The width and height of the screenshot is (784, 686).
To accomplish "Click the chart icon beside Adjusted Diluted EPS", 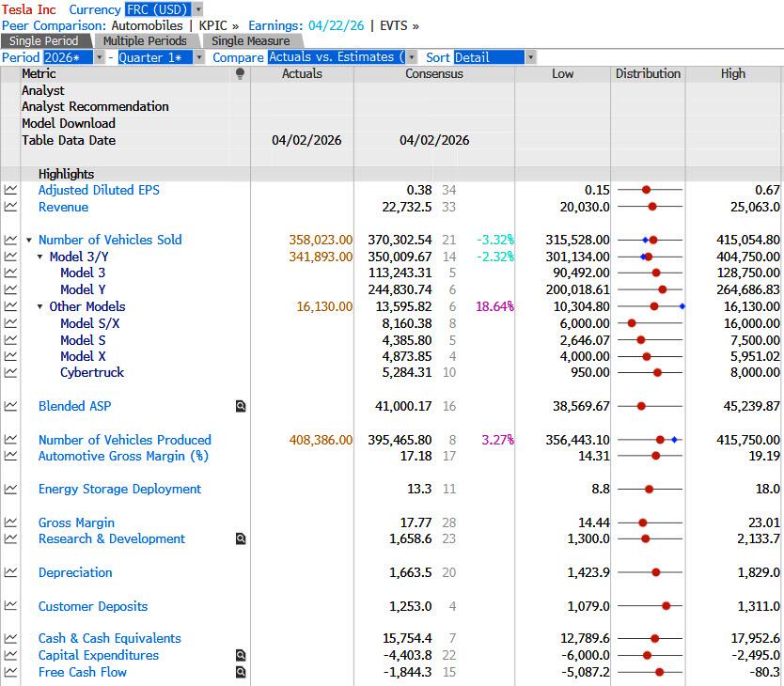I will (10, 190).
